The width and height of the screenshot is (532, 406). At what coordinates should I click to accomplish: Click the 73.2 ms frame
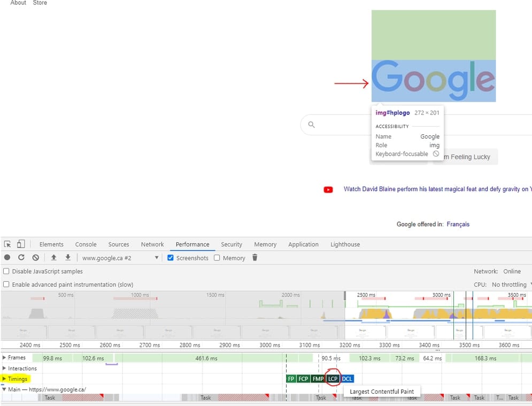(x=405, y=358)
